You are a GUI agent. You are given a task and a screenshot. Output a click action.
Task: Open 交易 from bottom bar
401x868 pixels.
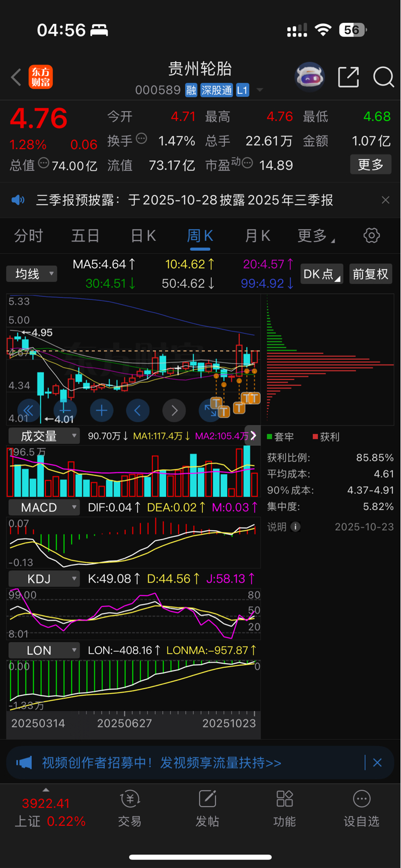(130, 809)
